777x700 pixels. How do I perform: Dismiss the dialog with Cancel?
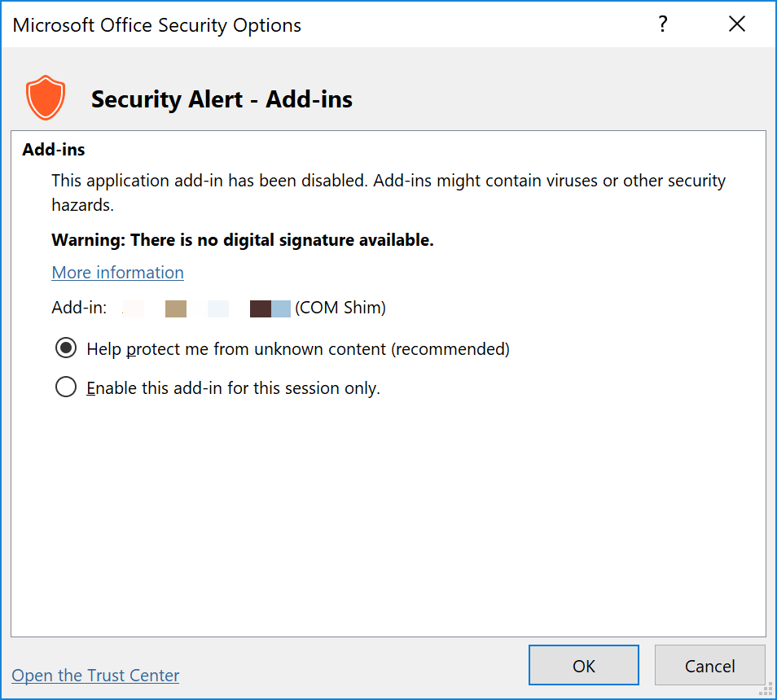(x=709, y=665)
